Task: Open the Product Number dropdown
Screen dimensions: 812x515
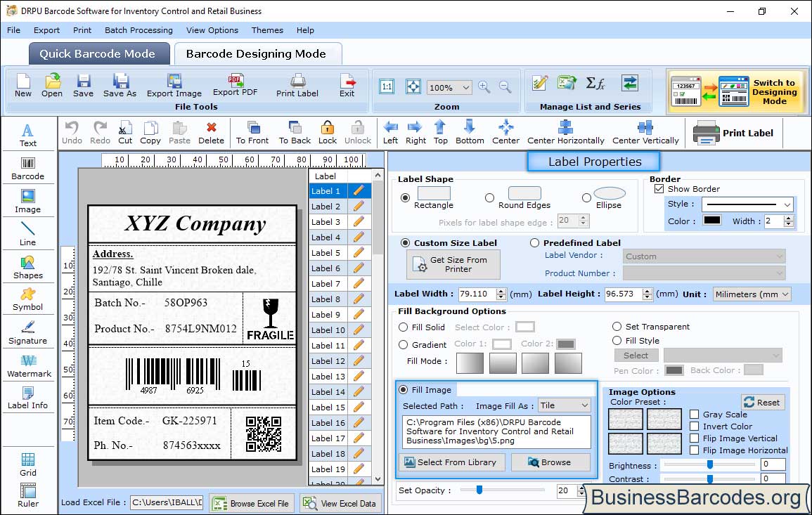Action: coord(704,273)
